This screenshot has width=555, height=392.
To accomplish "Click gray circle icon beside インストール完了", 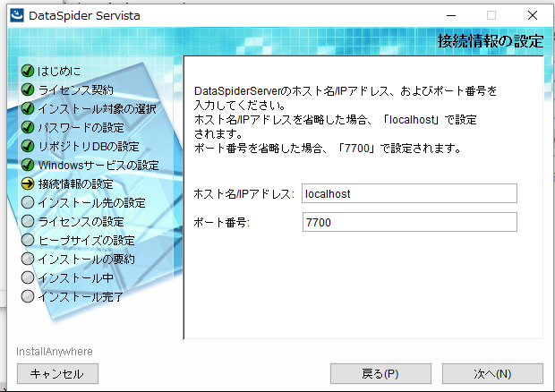I will [28, 296].
